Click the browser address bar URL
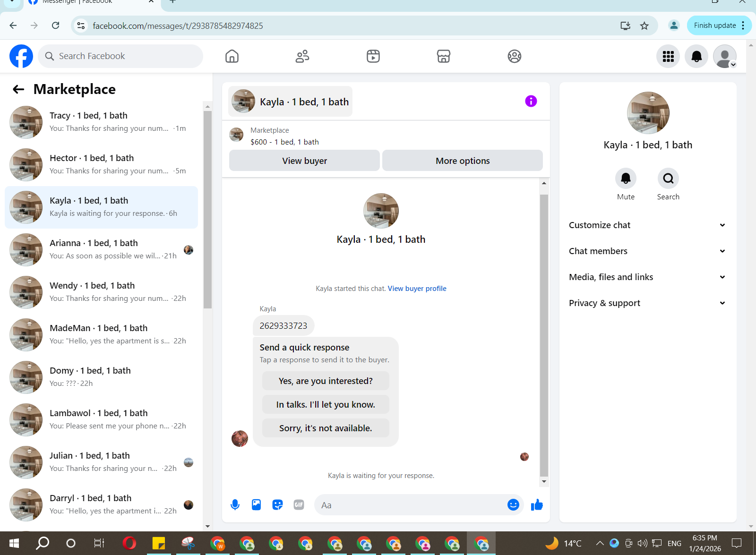Image resolution: width=756 pixels, height=555 pixels. point(178,26)
